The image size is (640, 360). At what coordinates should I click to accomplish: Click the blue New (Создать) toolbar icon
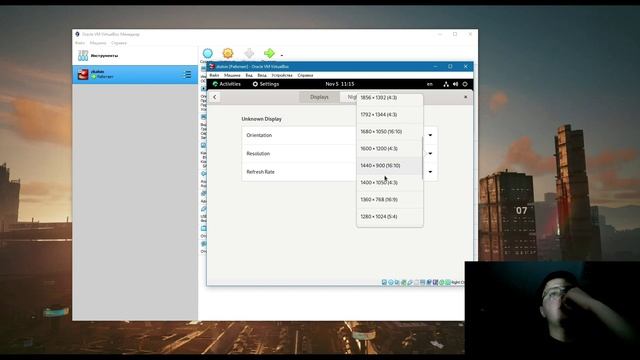[x=208, y=53]
